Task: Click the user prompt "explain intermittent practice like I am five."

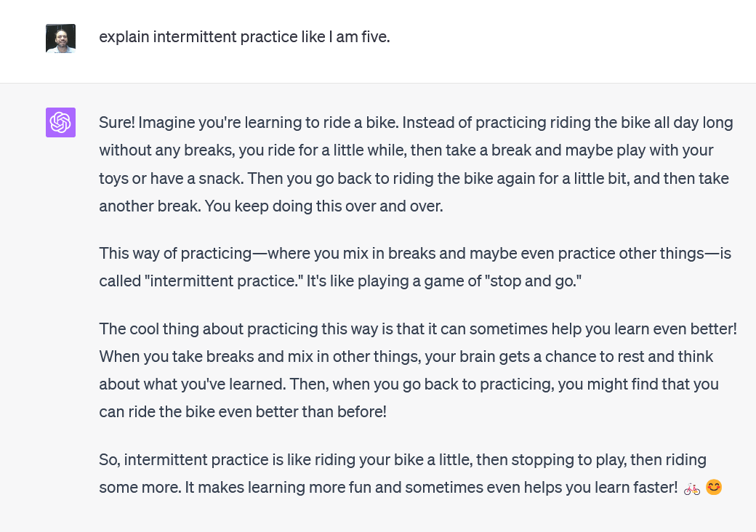Action: (244, 37)
